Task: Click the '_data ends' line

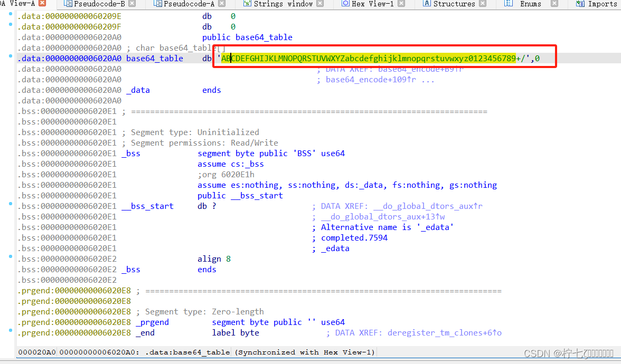Action: point(173,90)
